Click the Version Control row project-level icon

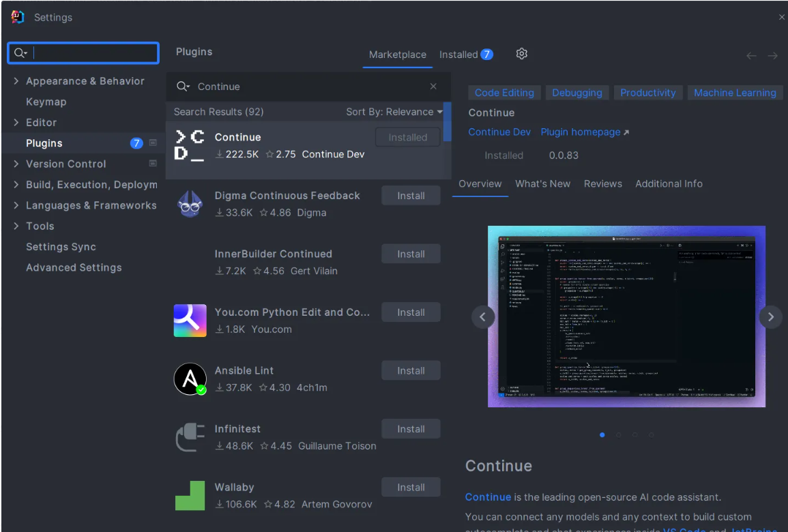(153, 163)
